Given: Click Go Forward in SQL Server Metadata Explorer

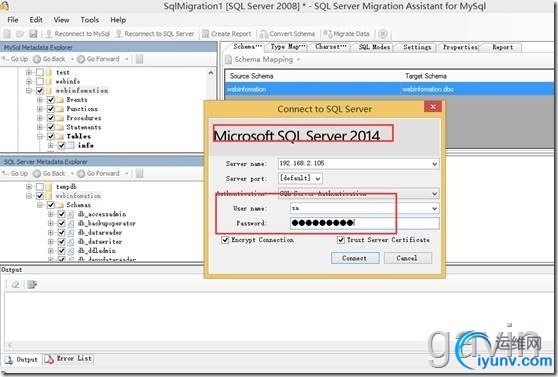Looking at the screenshot, I should (x=99, y=173).
